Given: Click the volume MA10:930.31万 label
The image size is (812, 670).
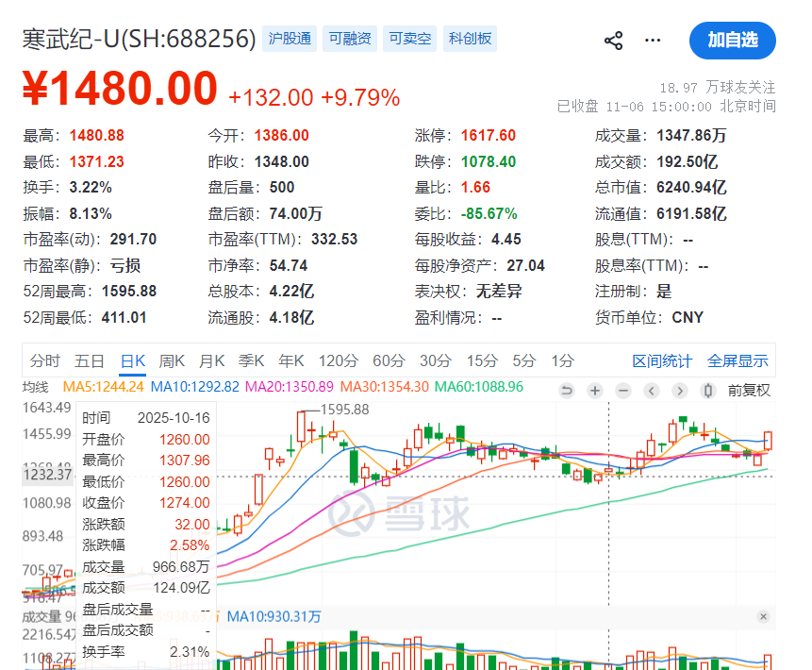Looking at the screenshot, I should tap(273, 616).
